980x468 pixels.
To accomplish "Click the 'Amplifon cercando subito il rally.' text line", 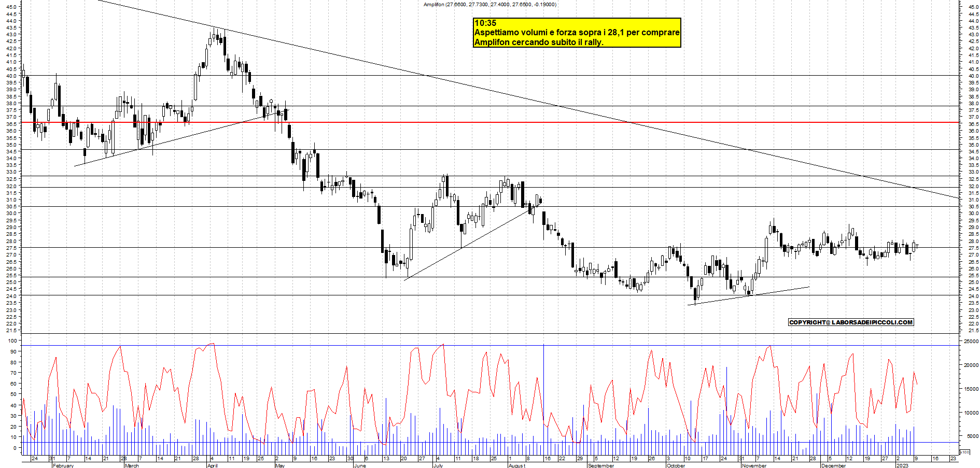I will (x=539, y=42).
